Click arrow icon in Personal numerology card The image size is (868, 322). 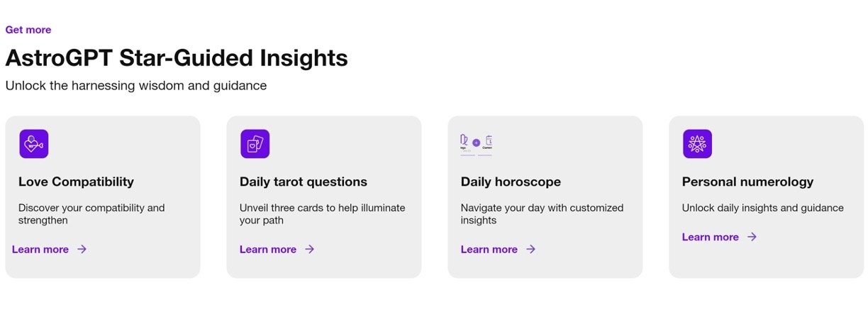click(x=752, y=237)
